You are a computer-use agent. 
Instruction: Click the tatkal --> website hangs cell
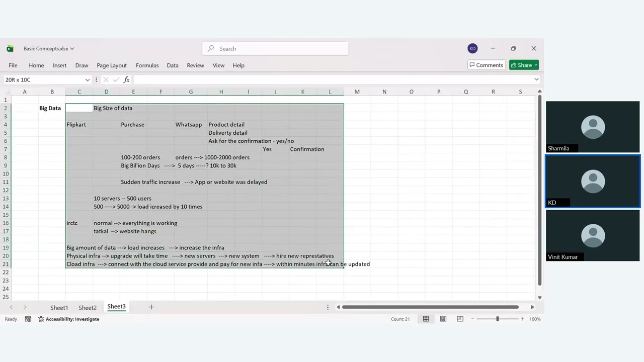pyautogui.click(x=125, y=231)
